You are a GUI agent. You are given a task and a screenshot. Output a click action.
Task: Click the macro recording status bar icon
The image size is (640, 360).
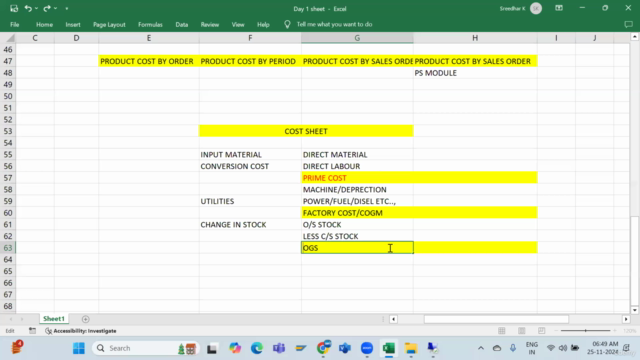coord(32,331)
